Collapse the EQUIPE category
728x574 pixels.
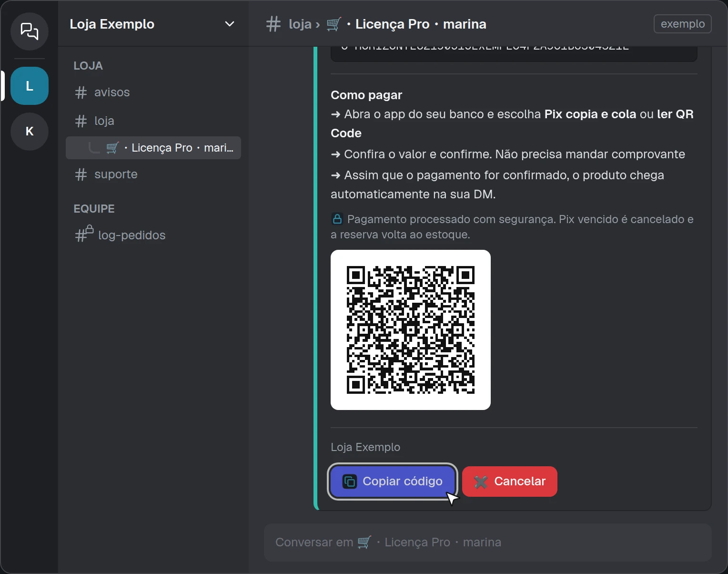94,209
